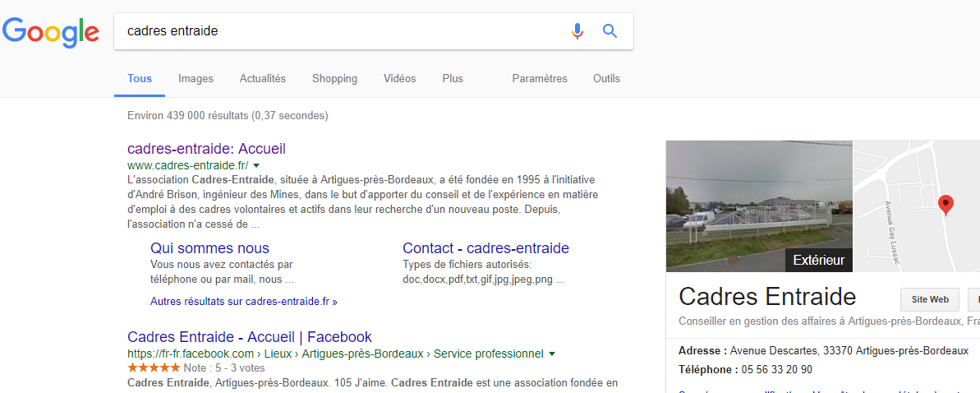Screen dimensions: 980x393
Task: Switch to the Images tab
Action: [x=196, y=79]
